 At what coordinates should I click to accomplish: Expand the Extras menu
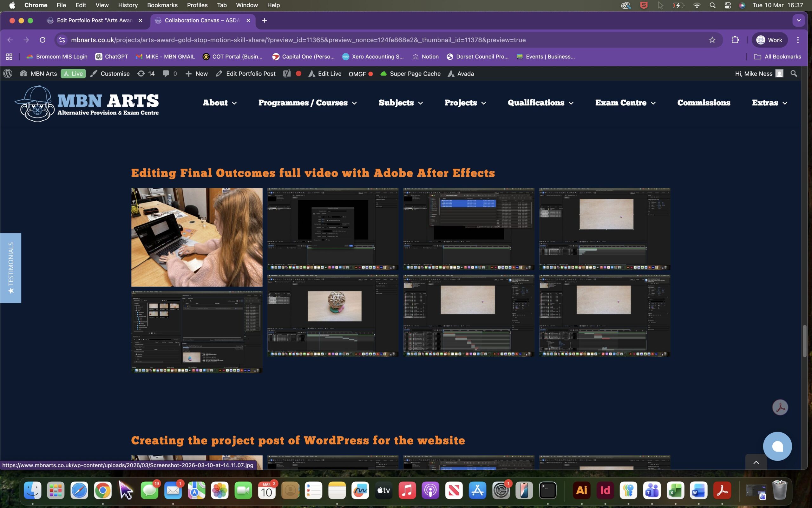pos(769,103)
